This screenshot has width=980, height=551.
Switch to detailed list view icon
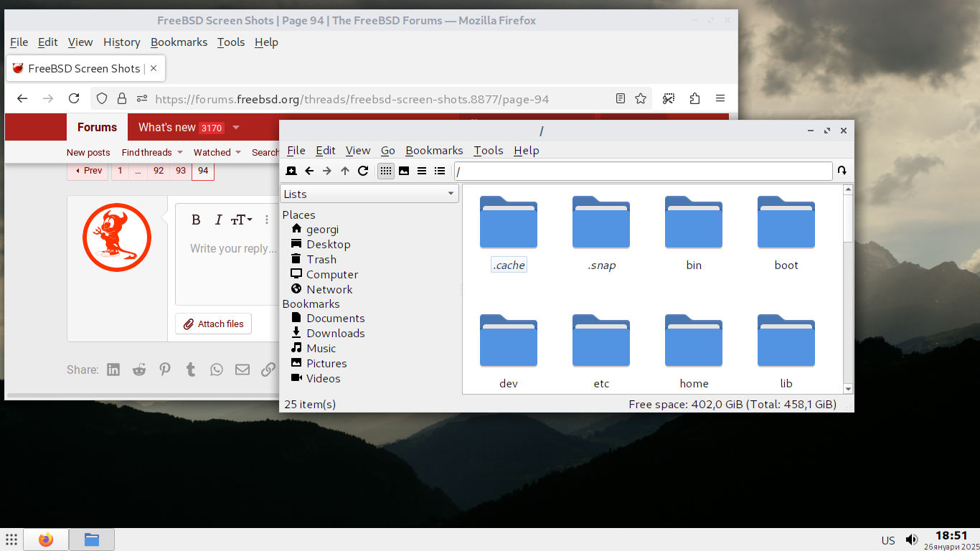(x=440, y=171)
